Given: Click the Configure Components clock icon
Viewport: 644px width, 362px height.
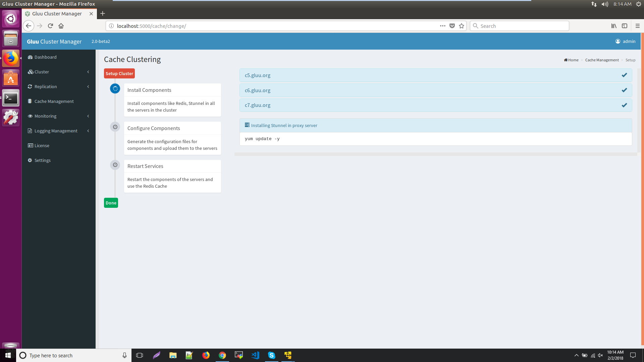Looking at the screenshot, I should coord(115,127).
